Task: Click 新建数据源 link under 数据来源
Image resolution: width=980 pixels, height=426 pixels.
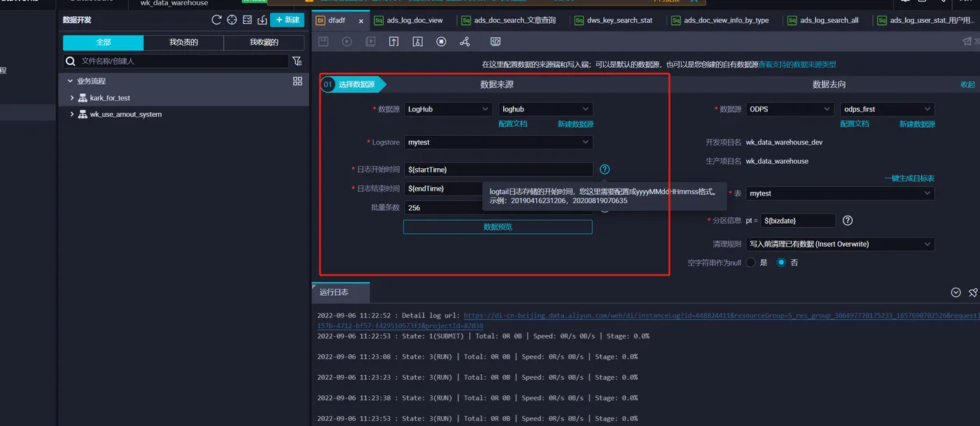Action: tap(575, 124)
